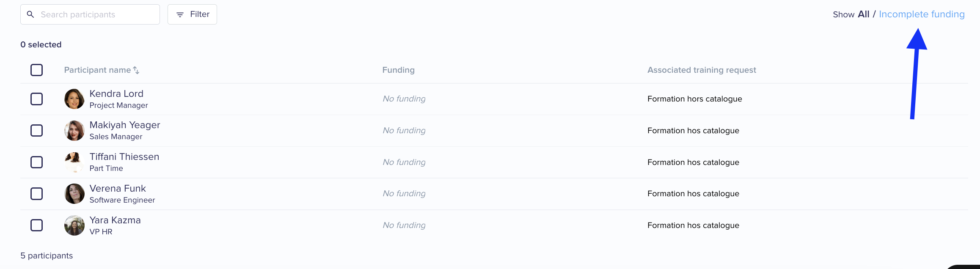Check the box next to Yara Kazma
Screen dimensions: 980x269
(37, 225)
